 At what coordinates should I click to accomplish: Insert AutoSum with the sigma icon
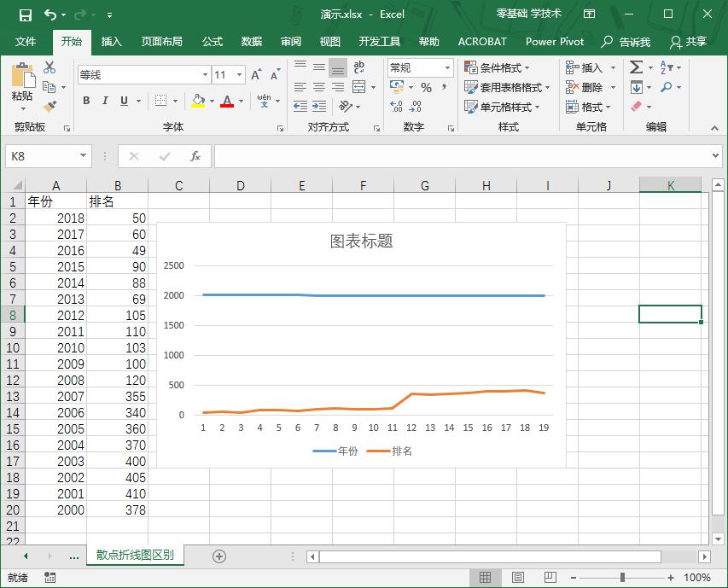click(636, 67)
